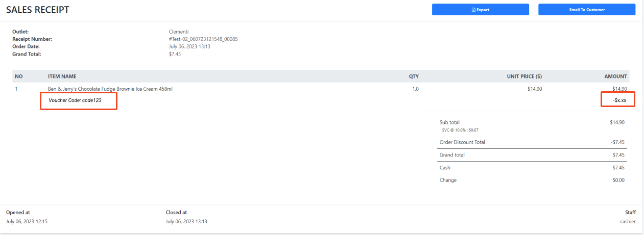Click the export file icon
The image size is (644, 235).
click(x=473, y=10)
